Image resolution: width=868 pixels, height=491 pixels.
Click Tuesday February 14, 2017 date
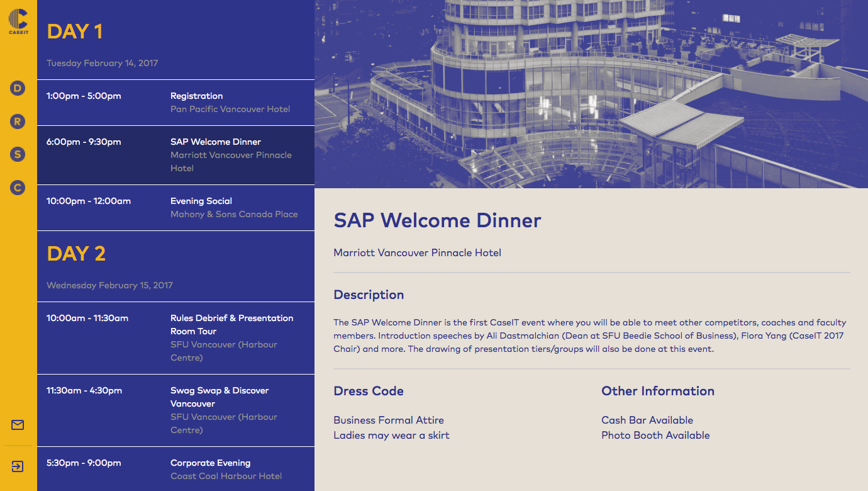[102, 63]
